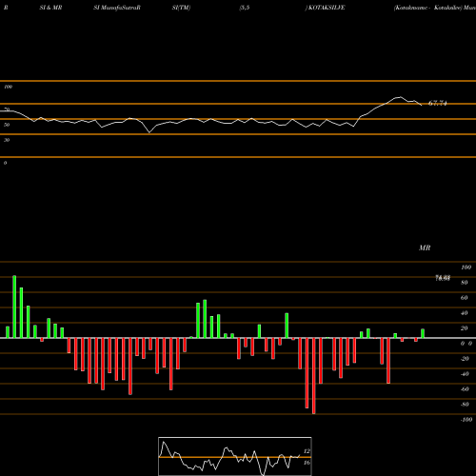
Task: Click the '30' level label on RSI chart
Action: [x=7, y=140]
